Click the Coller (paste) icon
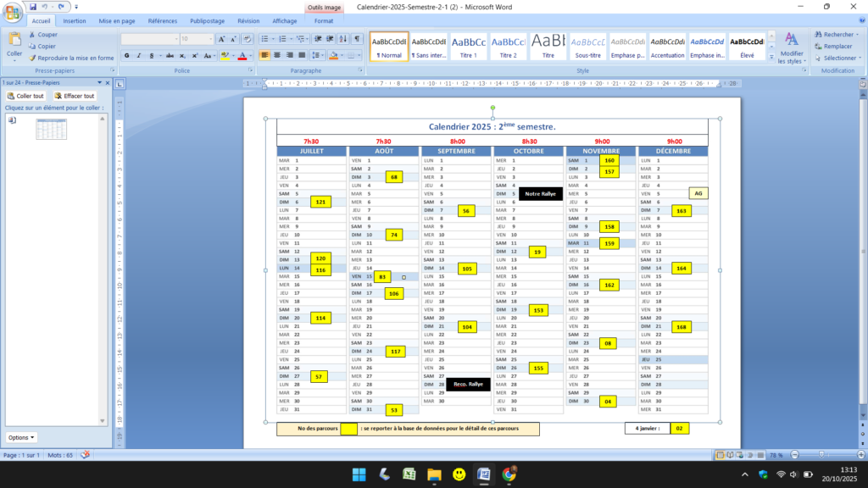 point(14,39)
